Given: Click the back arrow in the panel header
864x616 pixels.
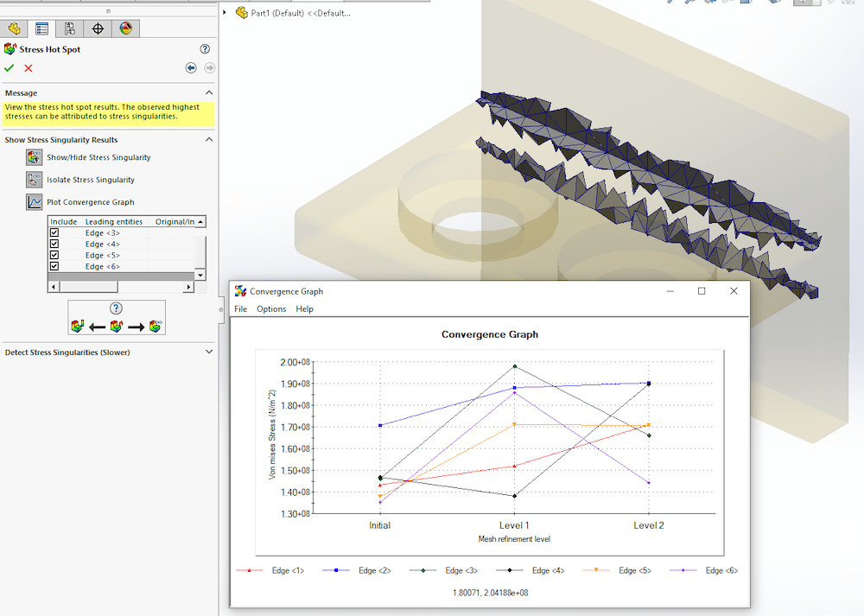Looking at the screenshot, I should [x=191, y=67].
